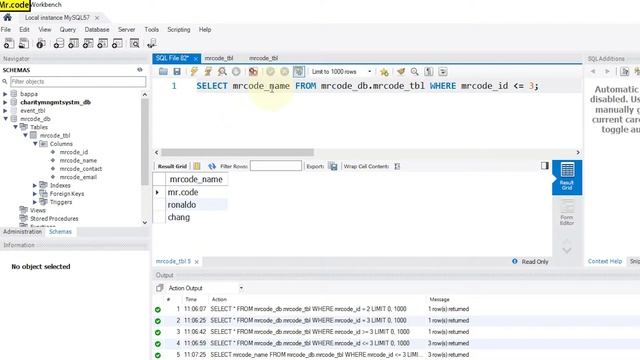This screenshot has width=640, height=360.
Task: Select the mrcode_id column in the tree
Action: pos(73,152)
